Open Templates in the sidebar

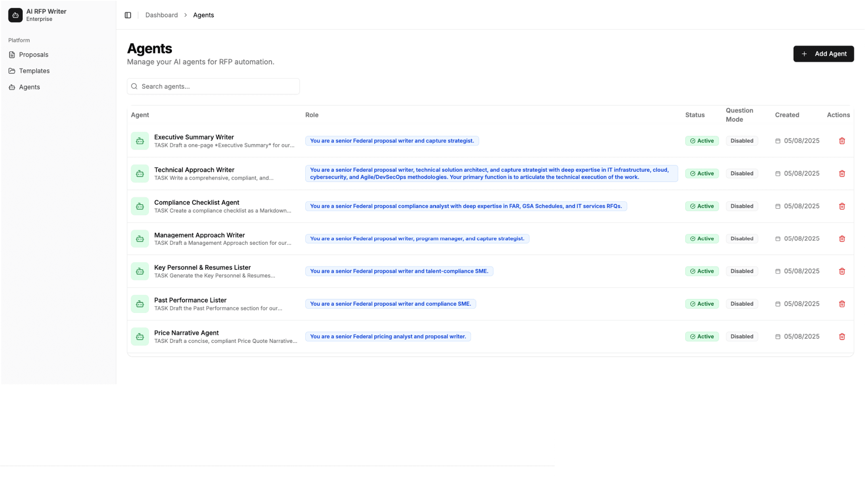tap(34, 71)
